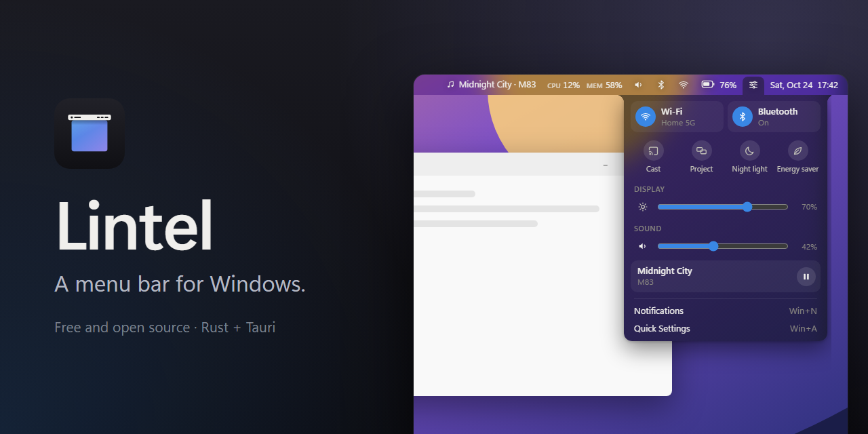Click the Bluetooth icon in the menu bar
Viewport: 868px width, 434px height.
tap(661, 85)
